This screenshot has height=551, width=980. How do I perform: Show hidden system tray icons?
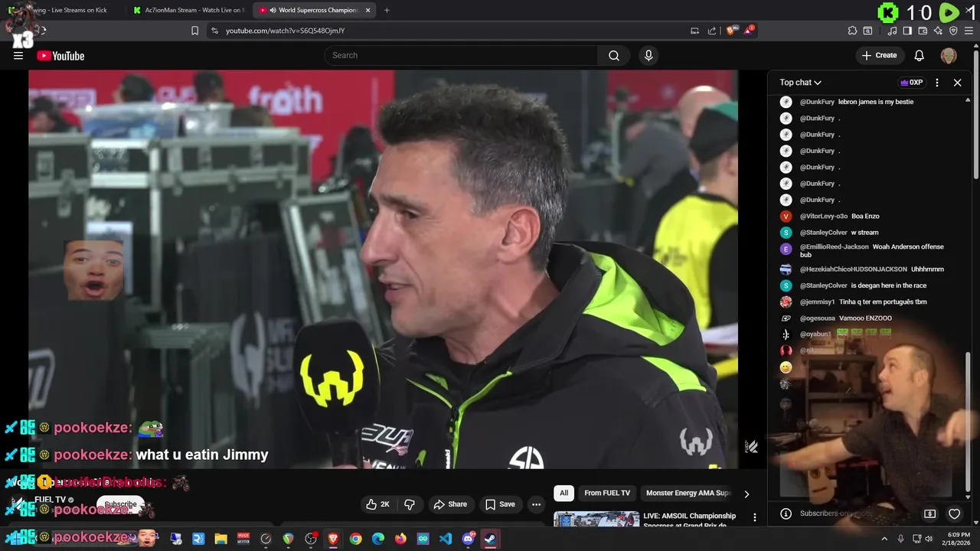(x=884, y=539)
